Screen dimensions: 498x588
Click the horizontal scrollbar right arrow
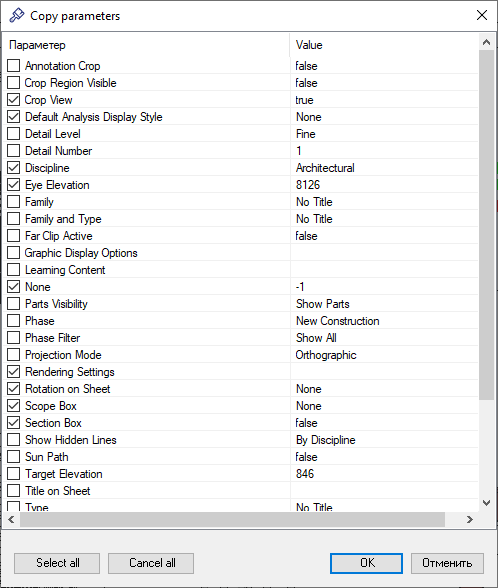(x=470, y=519)
